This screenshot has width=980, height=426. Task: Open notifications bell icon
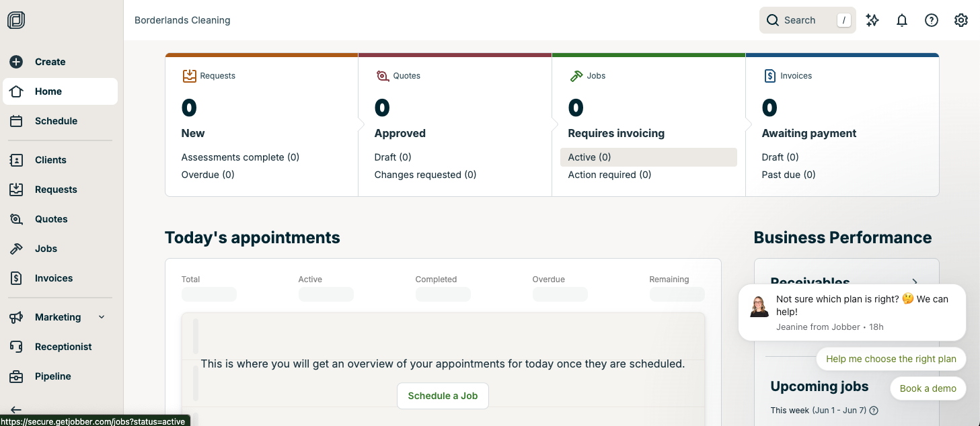tap(902, 20)
